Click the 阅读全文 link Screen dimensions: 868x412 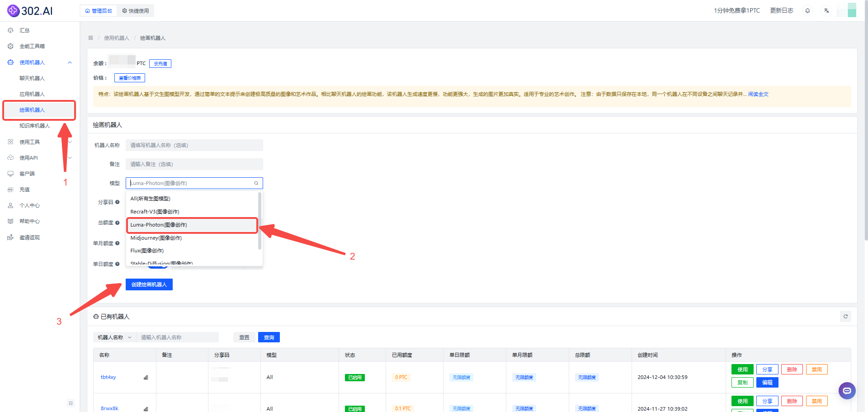pyautogui.click(x=758, y=94)
